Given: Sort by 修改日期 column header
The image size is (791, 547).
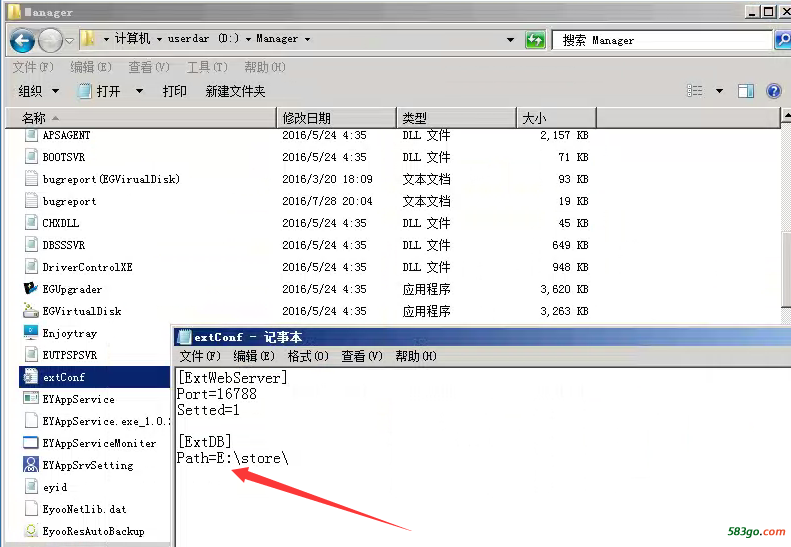Looking at the screenshot, I should 336,118.
